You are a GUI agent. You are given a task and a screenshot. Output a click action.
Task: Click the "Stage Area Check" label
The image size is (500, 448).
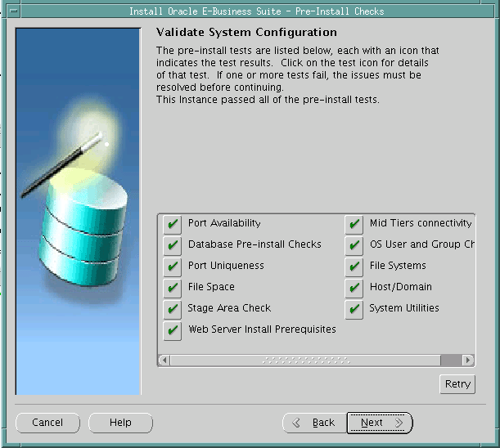229,308
